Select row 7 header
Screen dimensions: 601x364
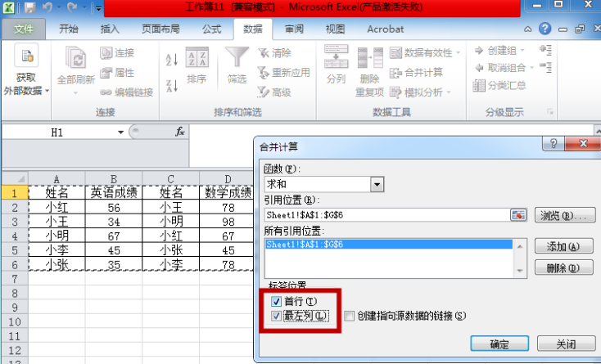pos(15,279)
